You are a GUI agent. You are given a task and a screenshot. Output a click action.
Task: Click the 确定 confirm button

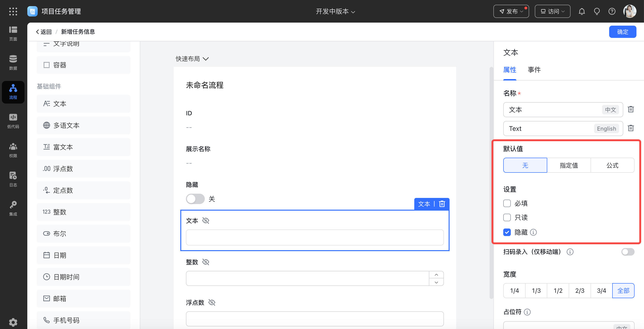623,32
